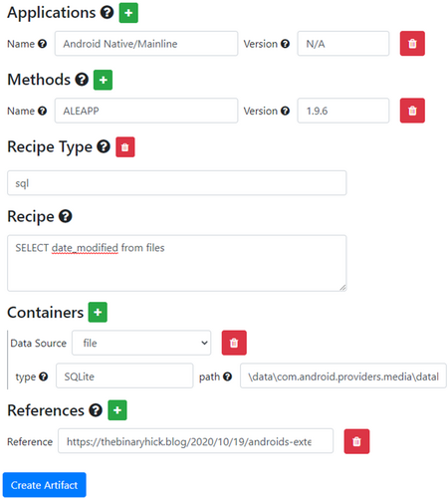Show help for the Recipe heading
The height and width of the screenshot is (498, 448).
click(x=66, y=216)
